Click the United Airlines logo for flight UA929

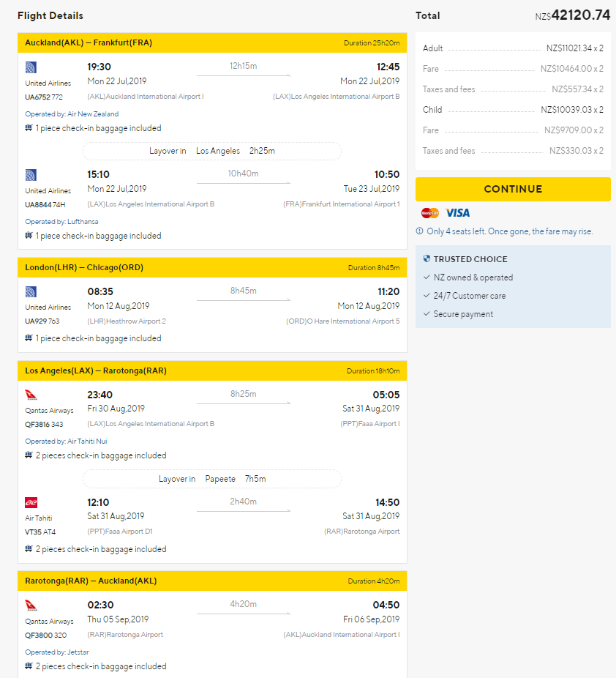point(31,292)
